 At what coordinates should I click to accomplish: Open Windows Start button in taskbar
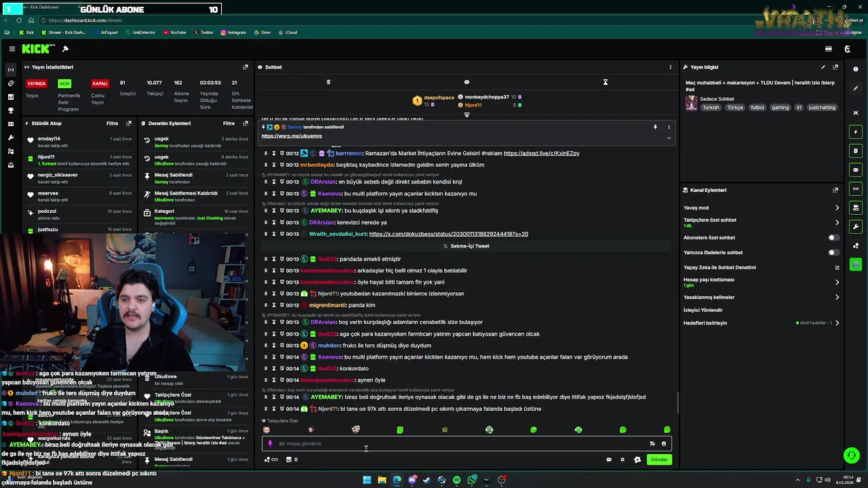tap(367, 480)
